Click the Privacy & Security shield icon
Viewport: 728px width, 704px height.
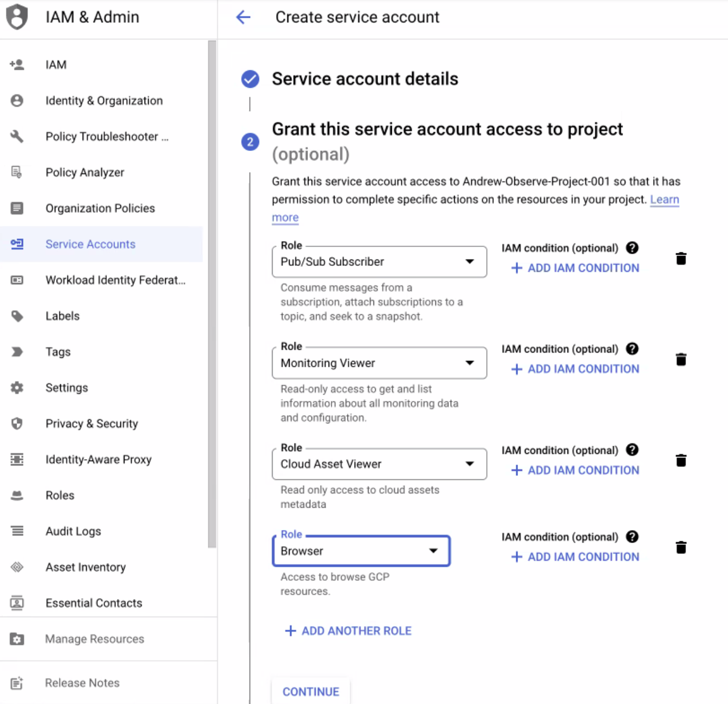17,423
